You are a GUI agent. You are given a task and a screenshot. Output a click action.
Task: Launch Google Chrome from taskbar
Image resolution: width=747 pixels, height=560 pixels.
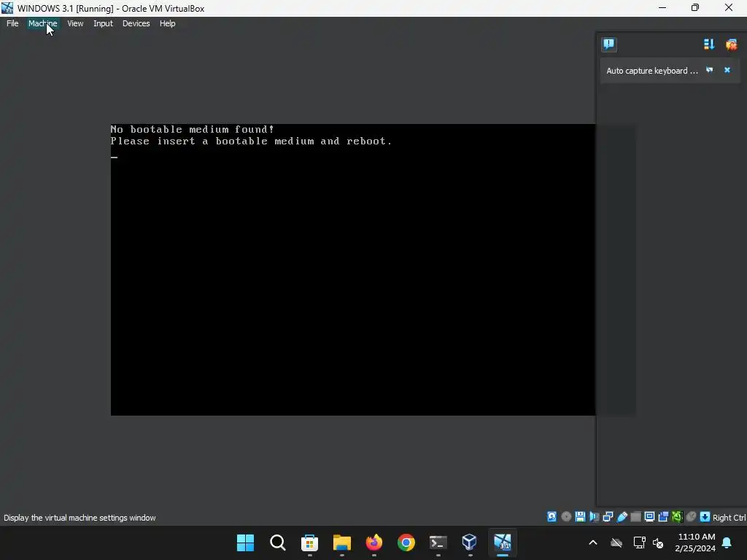click(x=406, y=542)
